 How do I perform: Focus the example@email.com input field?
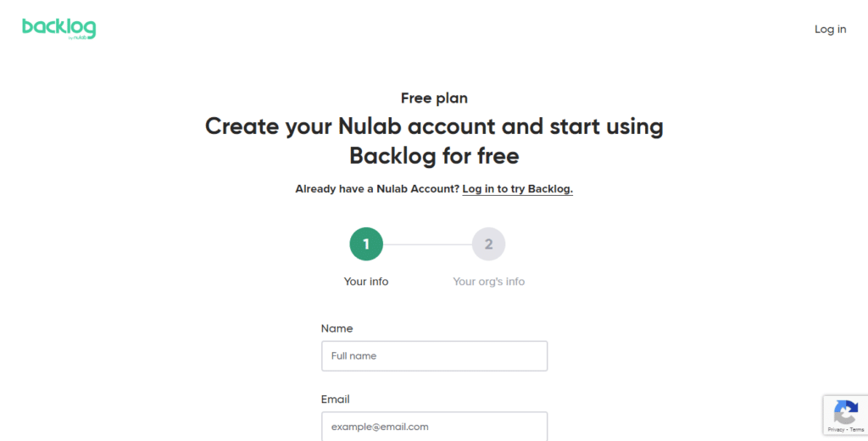[x=434, y=426]
